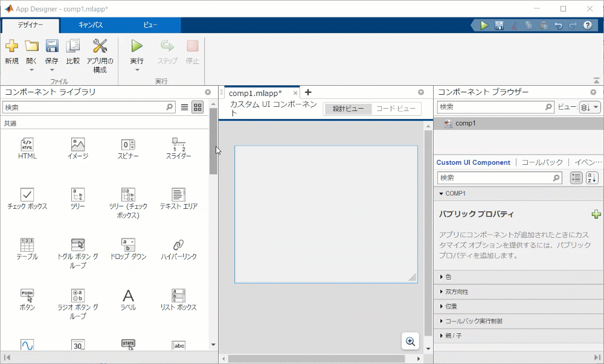Switch component library to list view

185,107
